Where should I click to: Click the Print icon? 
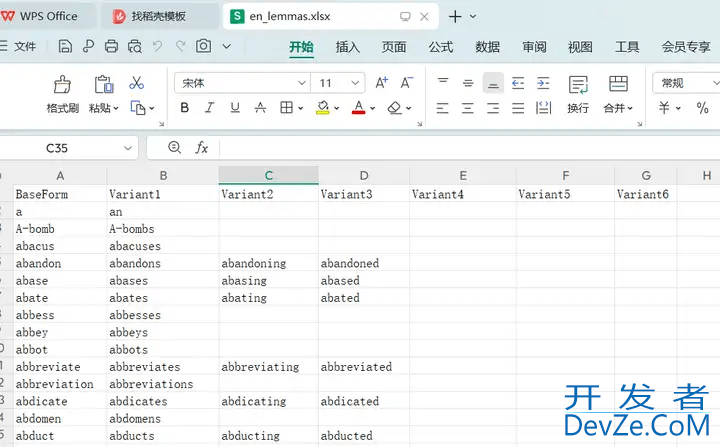point(111,46)
